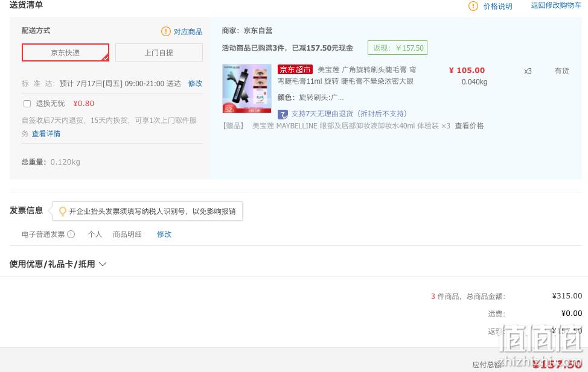Screen dimensions: 588x372
Task: Click the 价格说明 warning icon
Action: pos(473,6)
